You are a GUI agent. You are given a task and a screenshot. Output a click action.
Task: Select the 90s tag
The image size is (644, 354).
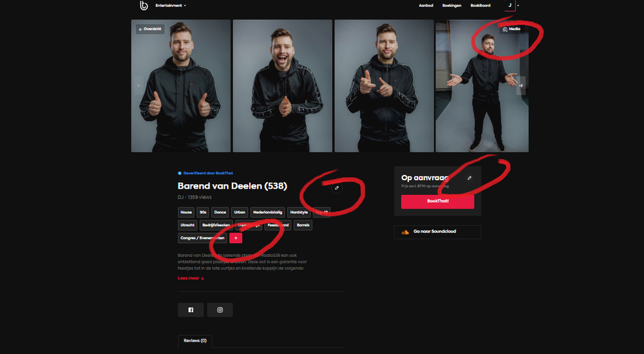203,212
